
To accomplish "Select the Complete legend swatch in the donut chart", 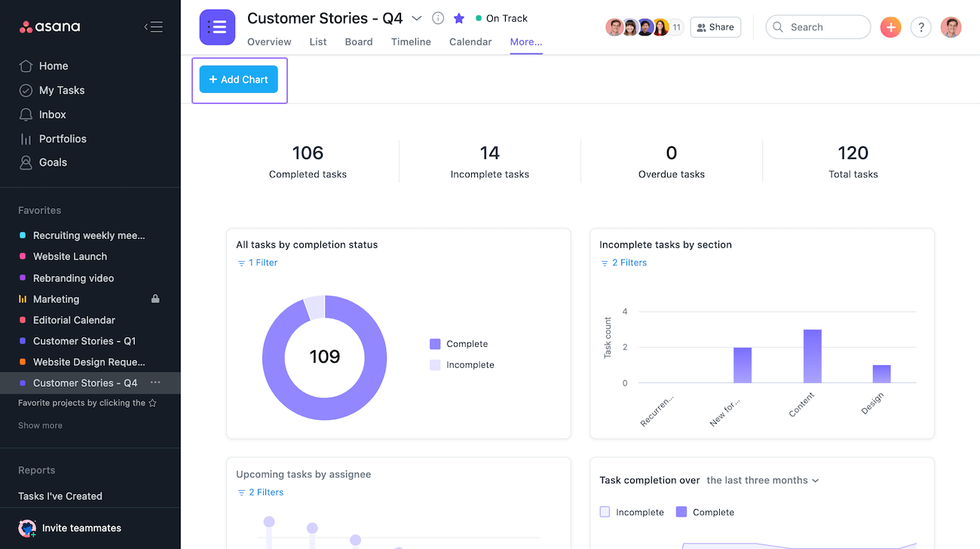I will click(435, 343).
